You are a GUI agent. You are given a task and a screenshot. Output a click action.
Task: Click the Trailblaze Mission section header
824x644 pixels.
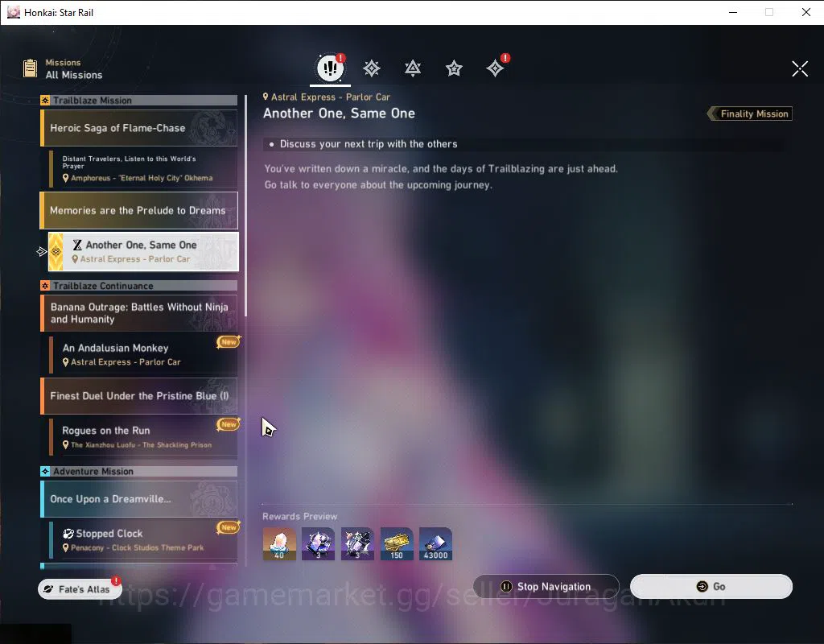(x=138, y=101)
